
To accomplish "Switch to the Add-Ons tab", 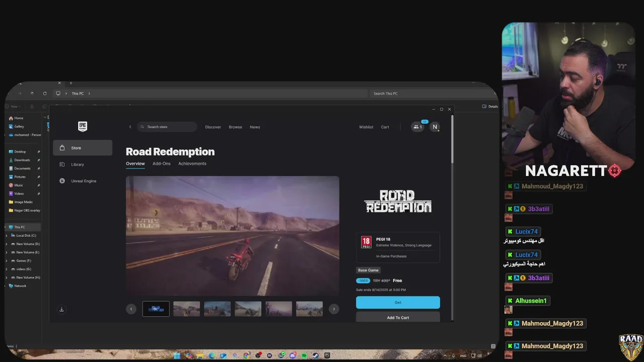I will (x=162, y=163).
